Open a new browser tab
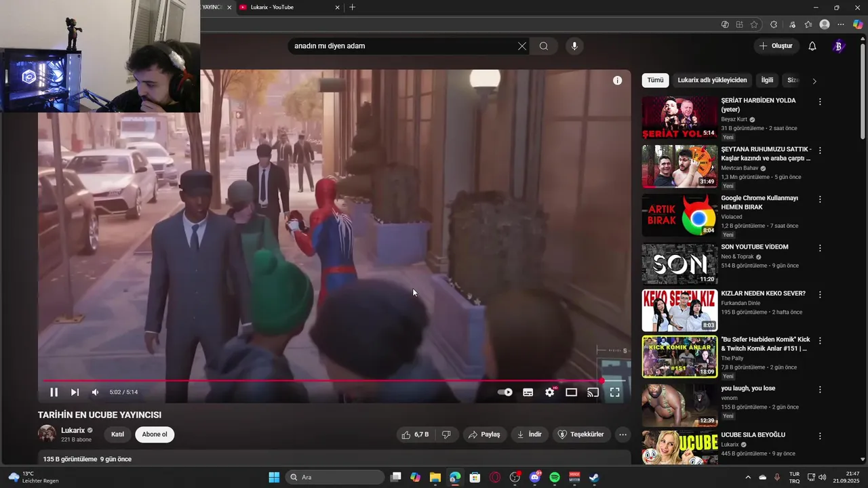Viewport: 868px width, 488px height. click(x=352, y=7)
